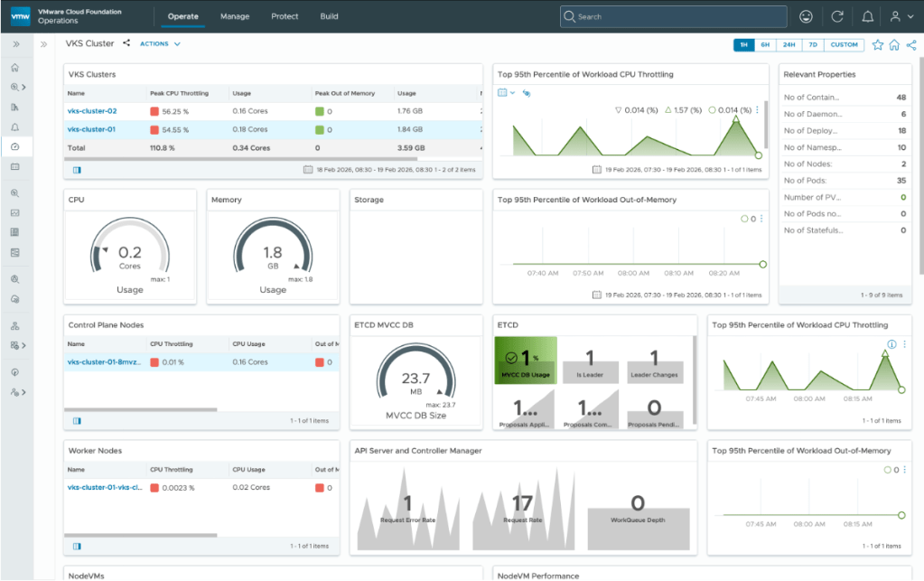Open the ACTIONS dropdown

pyautogui.click(x=160, y=44)
